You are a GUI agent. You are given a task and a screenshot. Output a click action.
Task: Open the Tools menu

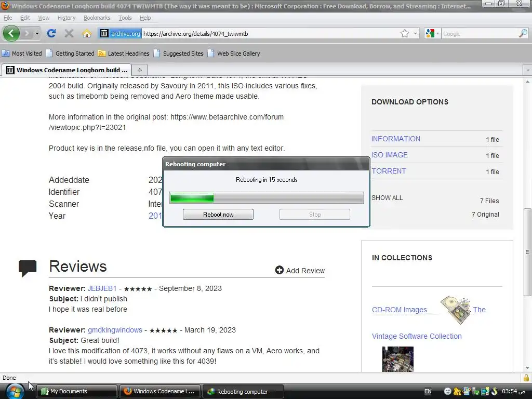[125, 18]
